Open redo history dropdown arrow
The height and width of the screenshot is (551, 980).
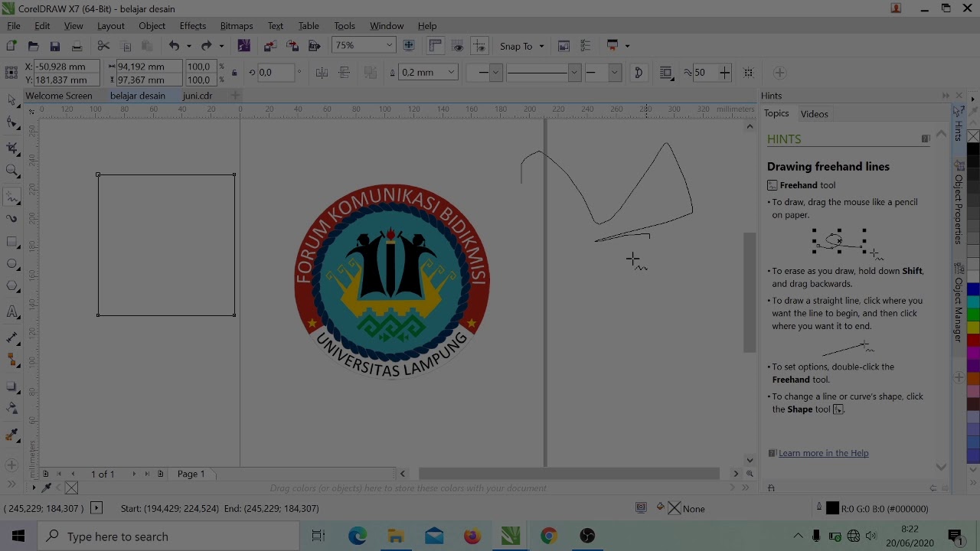coord(221,46)
